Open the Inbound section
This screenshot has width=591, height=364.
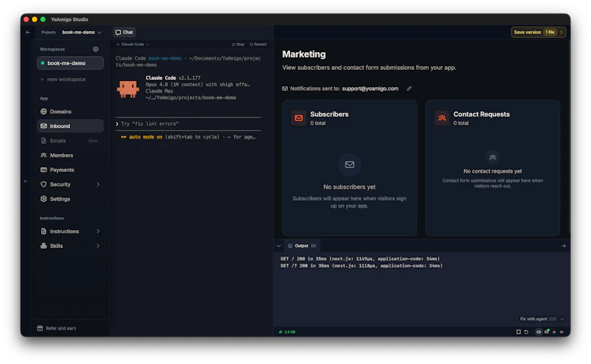(71, 126)
